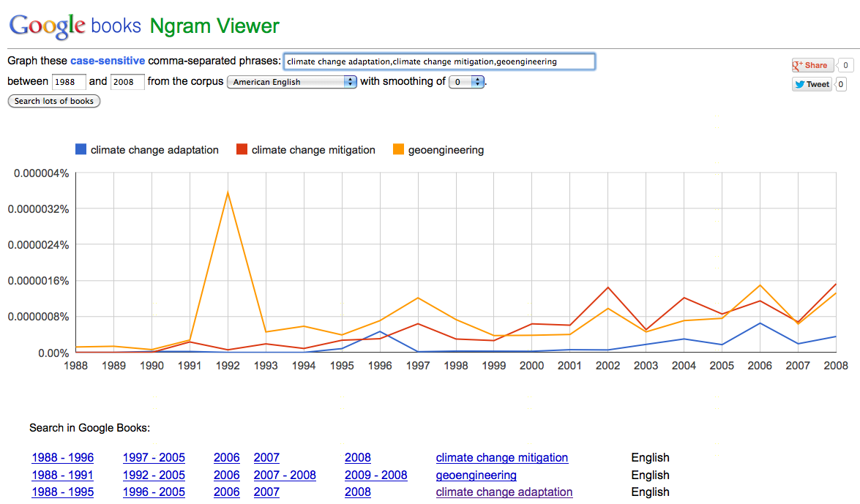
Task: Open the geoengineering book search link
Action: point(476,475)
